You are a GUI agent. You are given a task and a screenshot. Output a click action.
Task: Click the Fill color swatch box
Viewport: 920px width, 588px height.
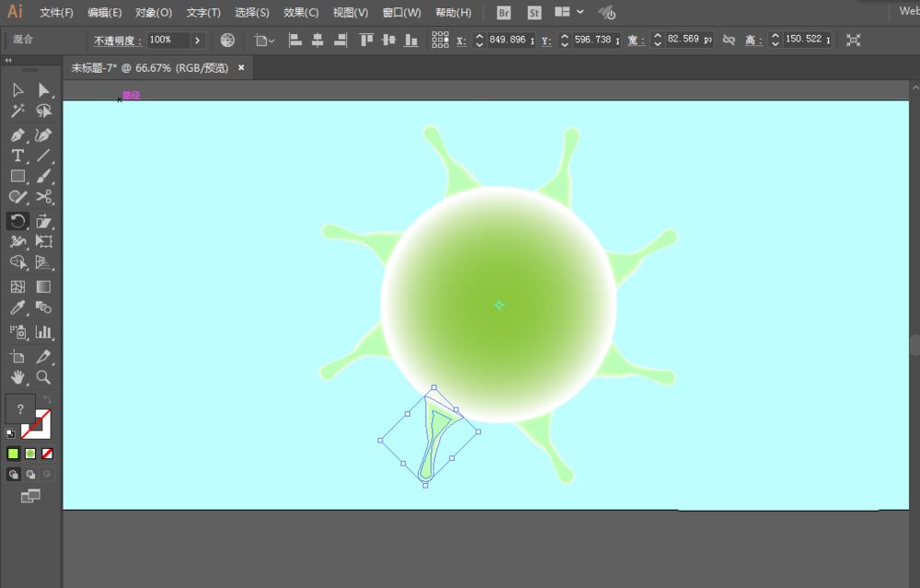pos(20,409)
